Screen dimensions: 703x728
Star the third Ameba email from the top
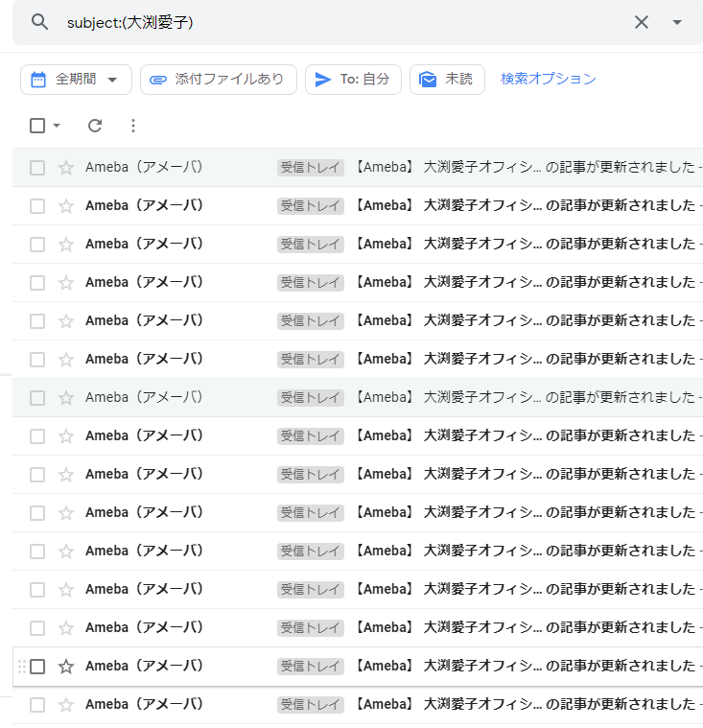[x=66, y=245]
